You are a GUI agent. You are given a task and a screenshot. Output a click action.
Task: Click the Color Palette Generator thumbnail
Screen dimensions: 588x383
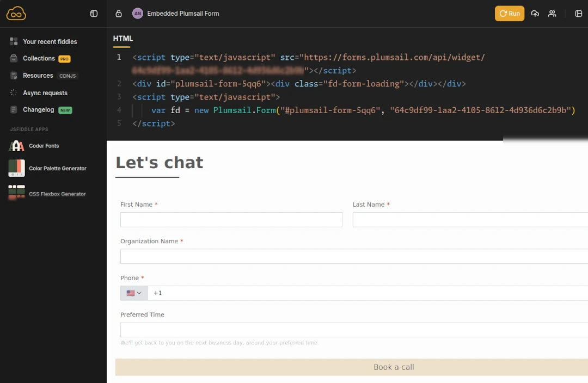(x=16, y=168)
